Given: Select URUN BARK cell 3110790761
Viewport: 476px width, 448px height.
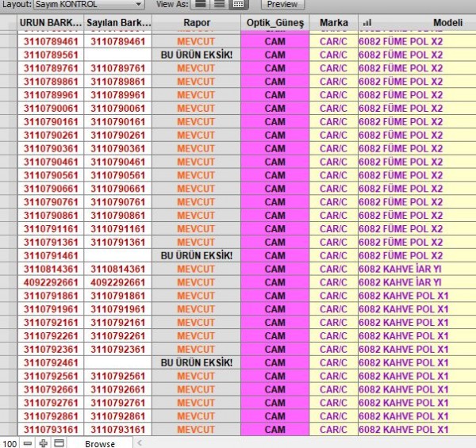Looking at the screenshot, I should pyautogui.click(x=51, y=202).
